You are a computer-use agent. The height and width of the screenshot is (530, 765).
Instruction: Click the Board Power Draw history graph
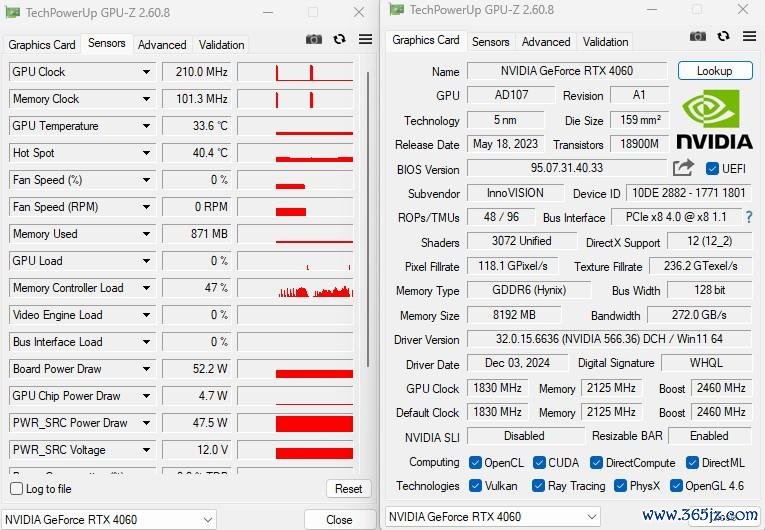tap(295, 369)
